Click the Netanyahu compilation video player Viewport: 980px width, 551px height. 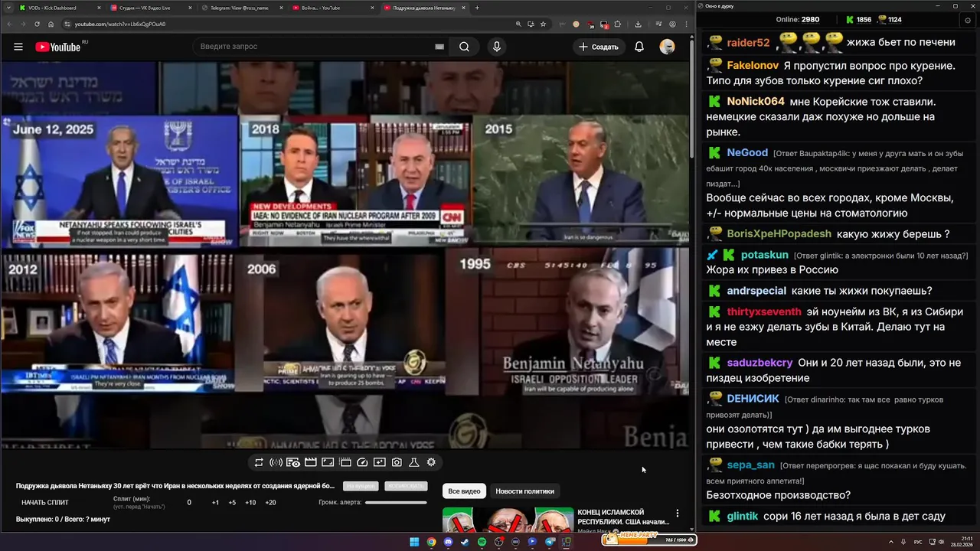point(345,255)
